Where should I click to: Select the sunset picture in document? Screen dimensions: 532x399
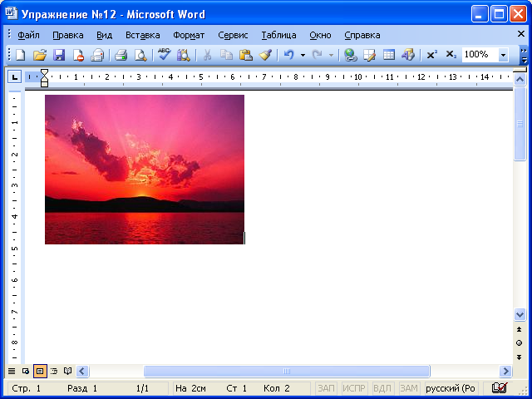tap(145, 170)
